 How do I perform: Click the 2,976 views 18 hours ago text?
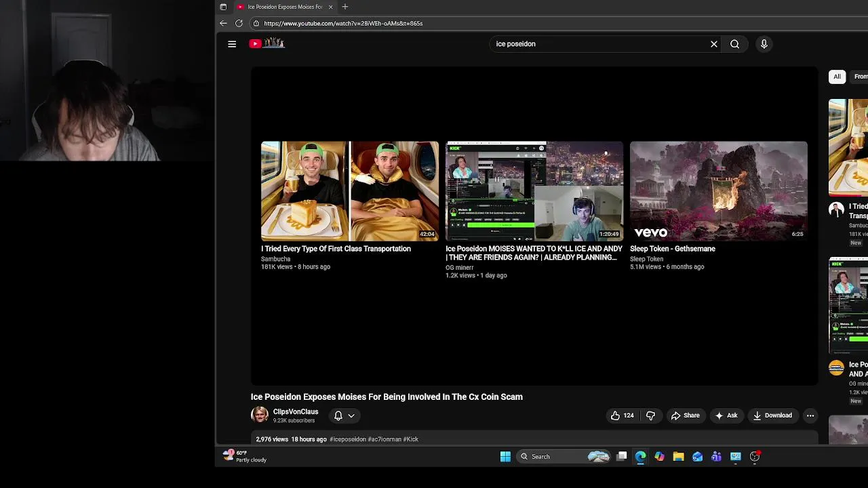[291, 439]
